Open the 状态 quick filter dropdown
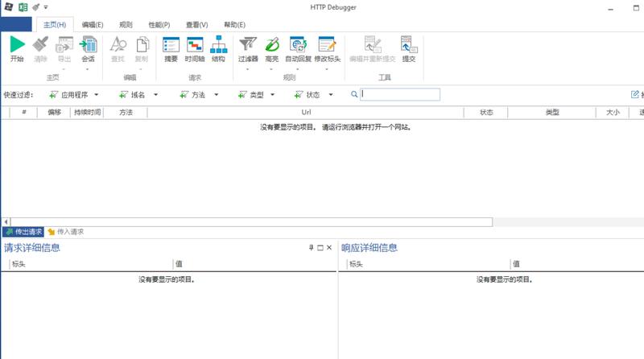 coord(331,95)
